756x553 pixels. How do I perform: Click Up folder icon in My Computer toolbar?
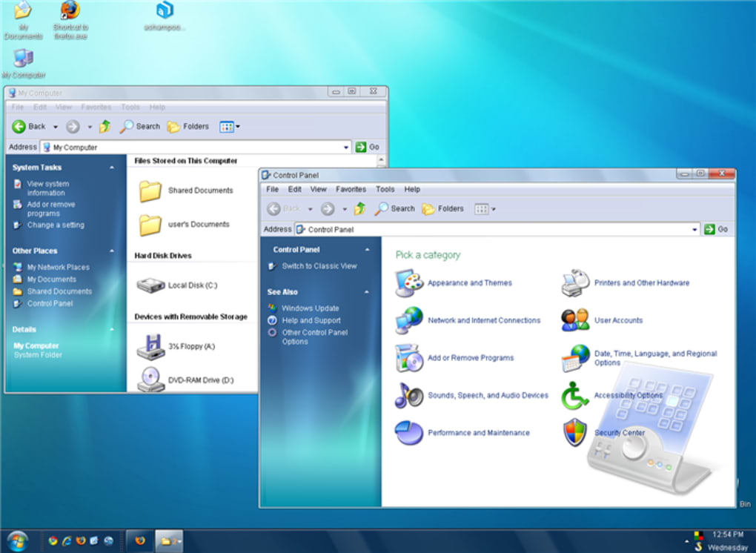point(105,126)
